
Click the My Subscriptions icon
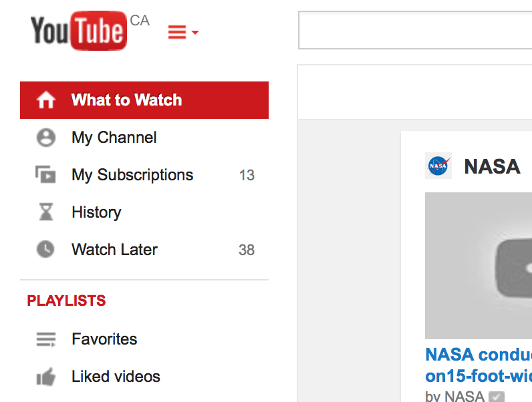[x=45, y=174]
